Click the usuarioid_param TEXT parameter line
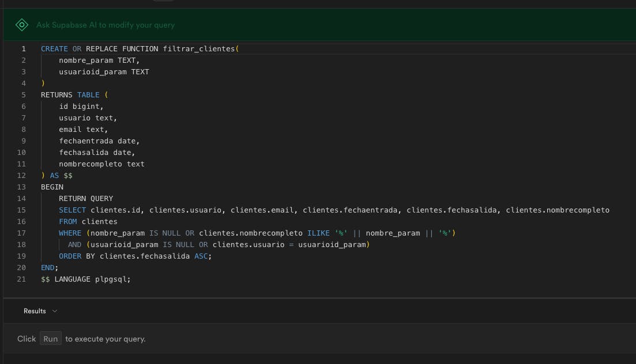This screenshot has width=636, height=364. tap(103, 72)
